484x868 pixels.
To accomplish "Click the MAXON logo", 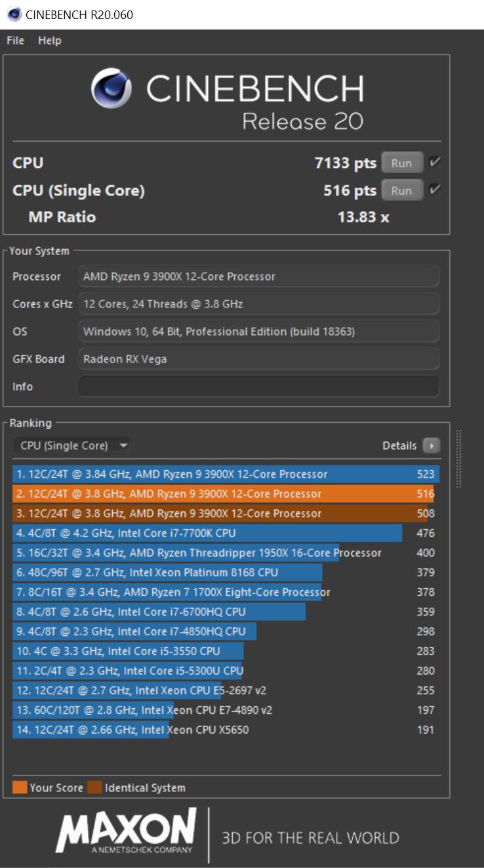I will coord(126,832).
